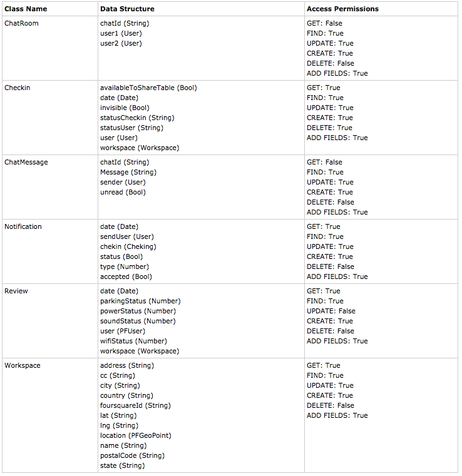Click the foursquareId (String) field

click(x=135, y=405)
